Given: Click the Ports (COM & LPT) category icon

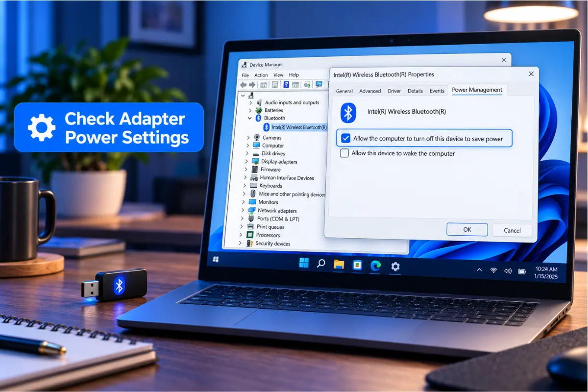Looking at the screenshot, I should [x=251, y=219].
